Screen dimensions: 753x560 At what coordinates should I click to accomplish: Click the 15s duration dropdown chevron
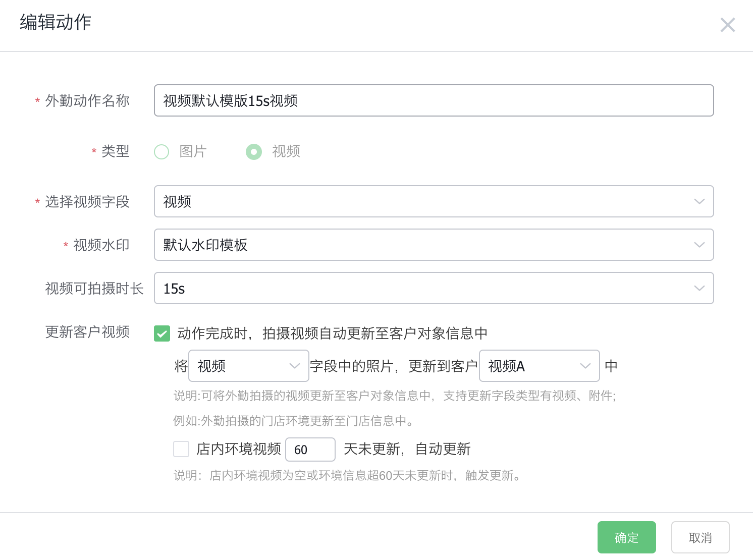tap(700, 288)
